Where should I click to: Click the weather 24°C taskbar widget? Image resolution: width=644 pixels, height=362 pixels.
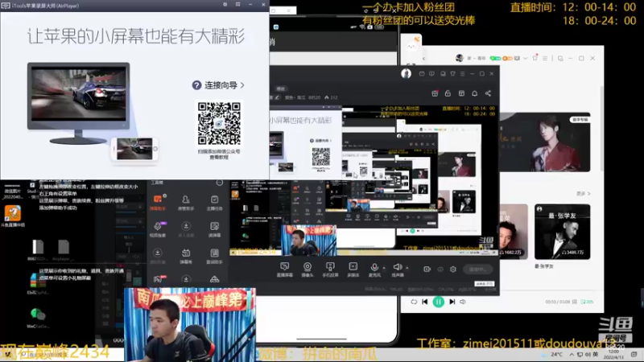(x=553, y=354)
